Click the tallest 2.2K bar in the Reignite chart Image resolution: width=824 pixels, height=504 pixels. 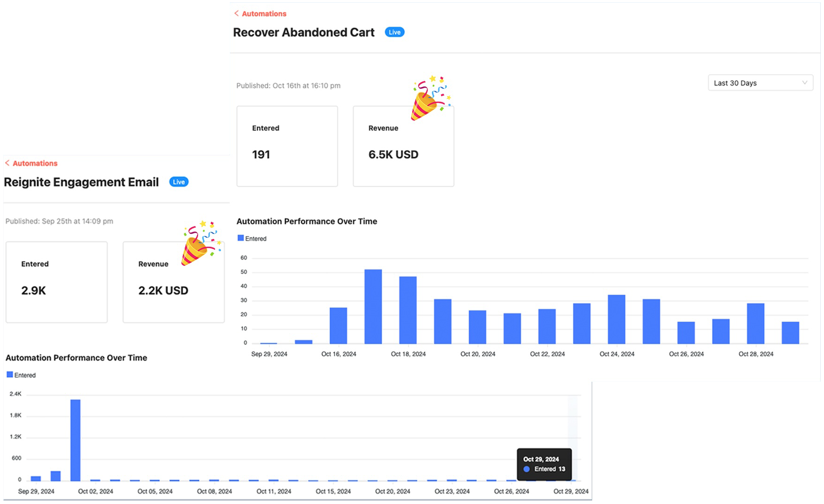point(76,440)
